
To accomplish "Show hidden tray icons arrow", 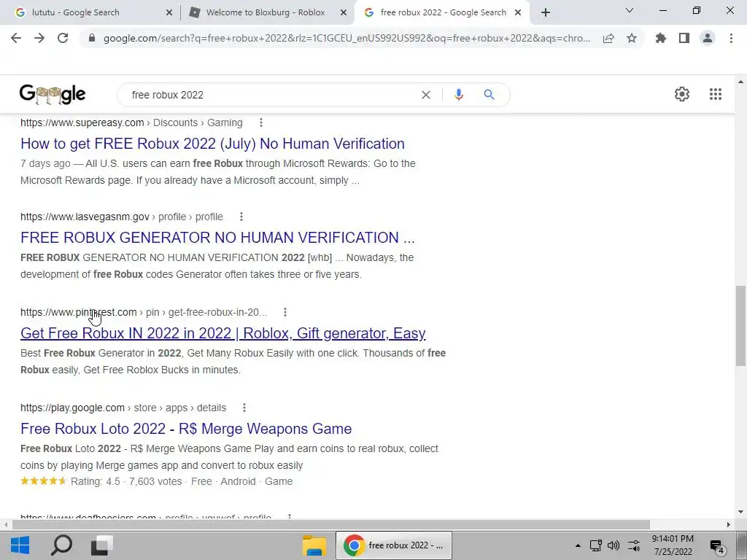I will (x=578, y=545).
